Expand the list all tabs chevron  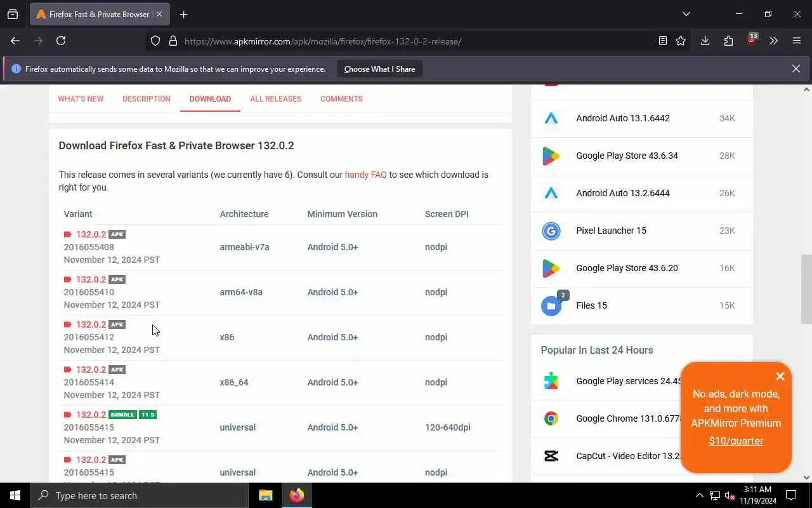point(686,14)
